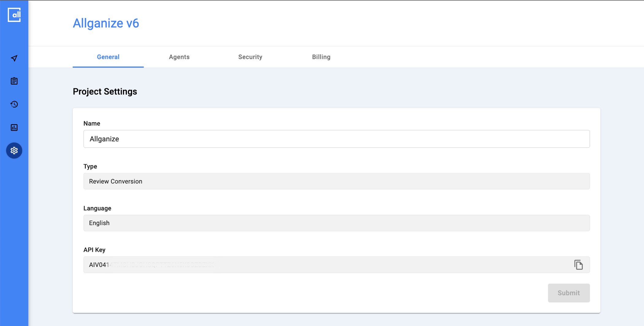Viewport: 644px width, 326px height.
Task: Click the API Key label
Action: [x=94, y=250]
